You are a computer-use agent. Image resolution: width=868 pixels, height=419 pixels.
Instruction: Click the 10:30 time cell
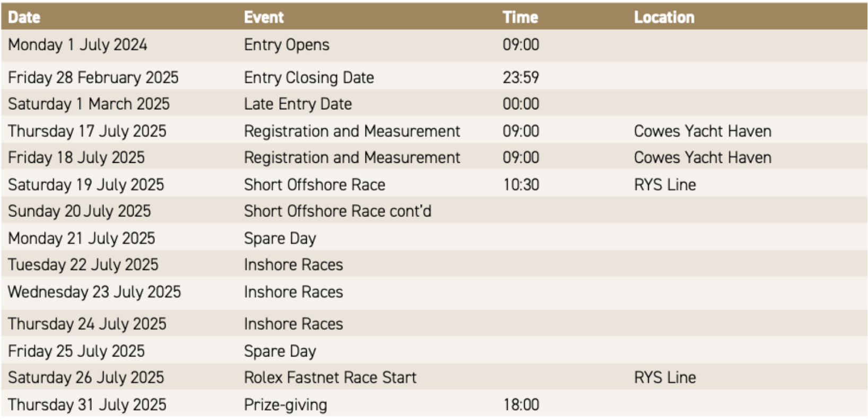point(521,185)
